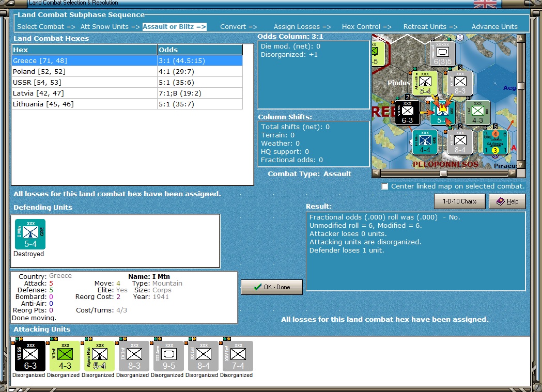Click the Greek 4-4 mountain counter on map

pos(425,142)
